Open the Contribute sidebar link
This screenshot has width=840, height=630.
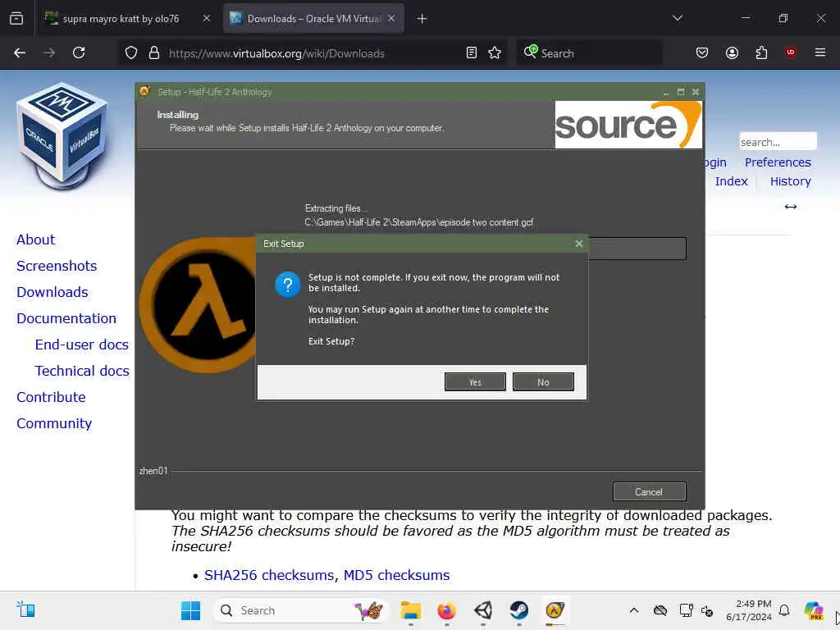[x=52, y=397]
